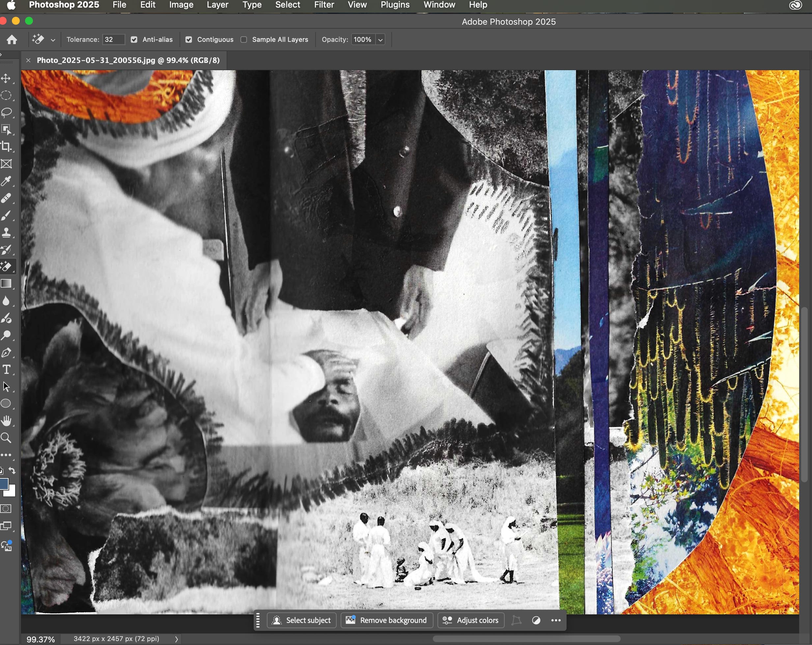This screenshot has width=812, height=645.
Task: Select the Eyedropper tool
Action: point(6,181)
